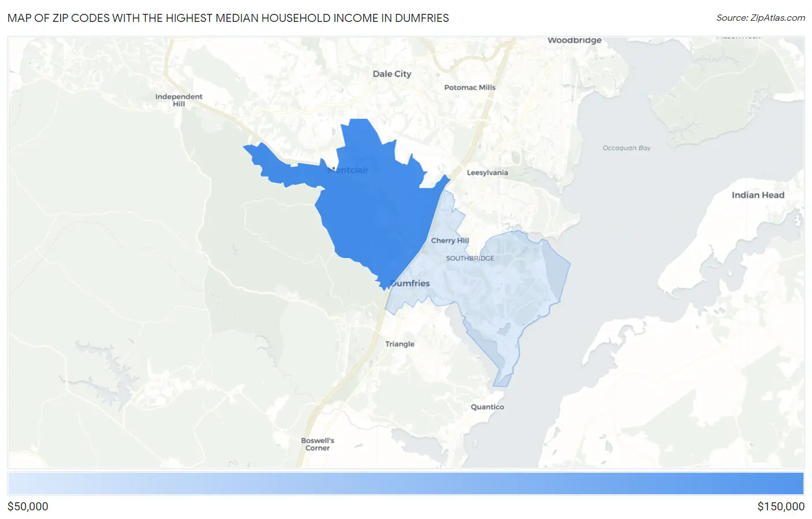The image size is (812, 519).
Task: Click the Woodbridge map label
Action: (x=575, y=40)
